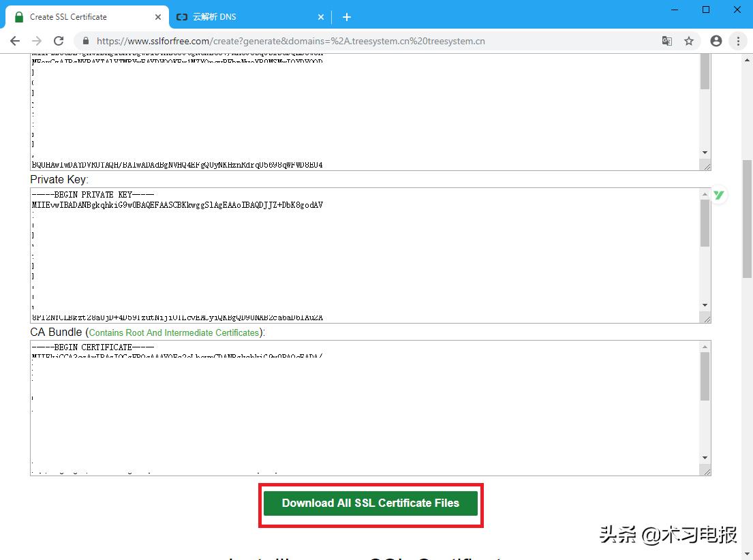Click the up arrow on CA Bundle scrollbar
Viewport: 753px width, 560px height.
coord(705,346)
